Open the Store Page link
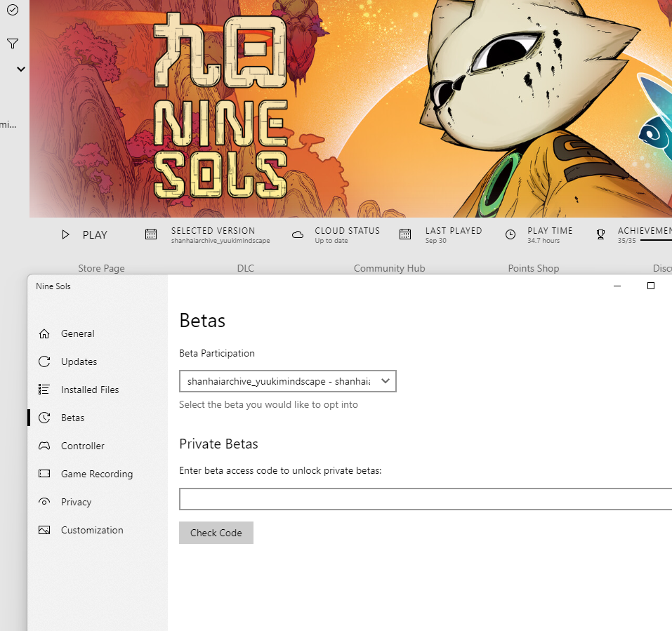The width and height of the screenshot is (672, 631). pyautogui.click(x=101, y=268)
